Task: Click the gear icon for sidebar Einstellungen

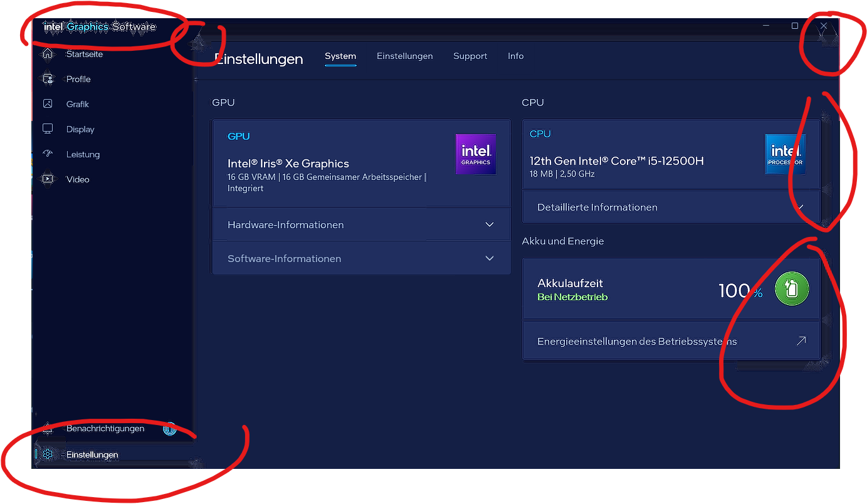Action: (48, 454)
